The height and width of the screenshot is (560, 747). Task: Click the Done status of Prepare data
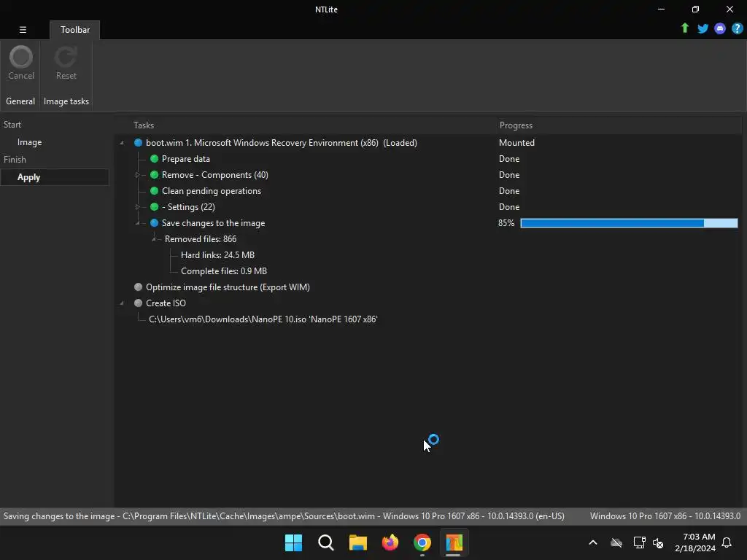pos(508,158)
